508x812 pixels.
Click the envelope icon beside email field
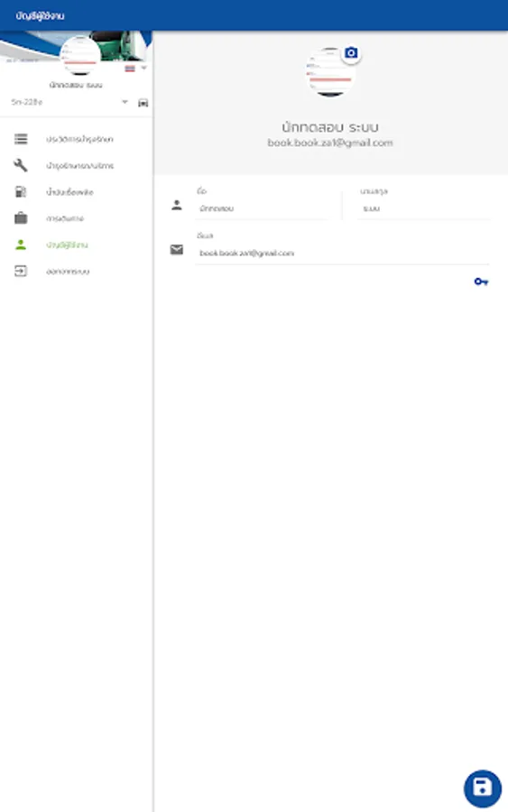point(177,250)
